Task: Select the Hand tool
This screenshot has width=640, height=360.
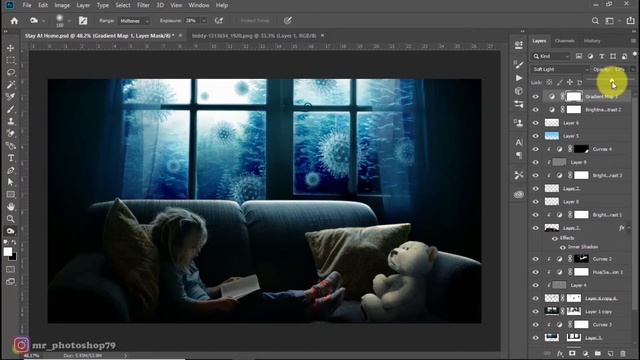Action: (x=11, y=207)
